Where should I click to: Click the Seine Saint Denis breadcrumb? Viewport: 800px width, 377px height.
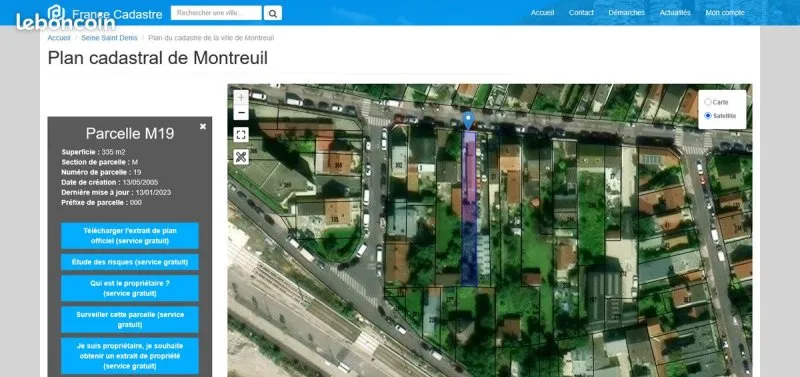[x=109, y=38]
